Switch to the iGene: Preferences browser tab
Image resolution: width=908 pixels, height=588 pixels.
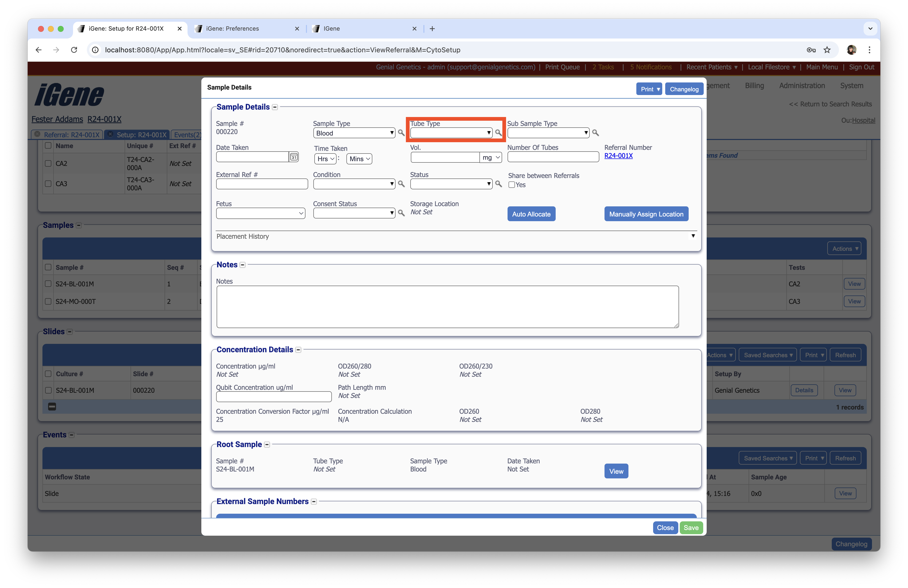click(232, 29)
